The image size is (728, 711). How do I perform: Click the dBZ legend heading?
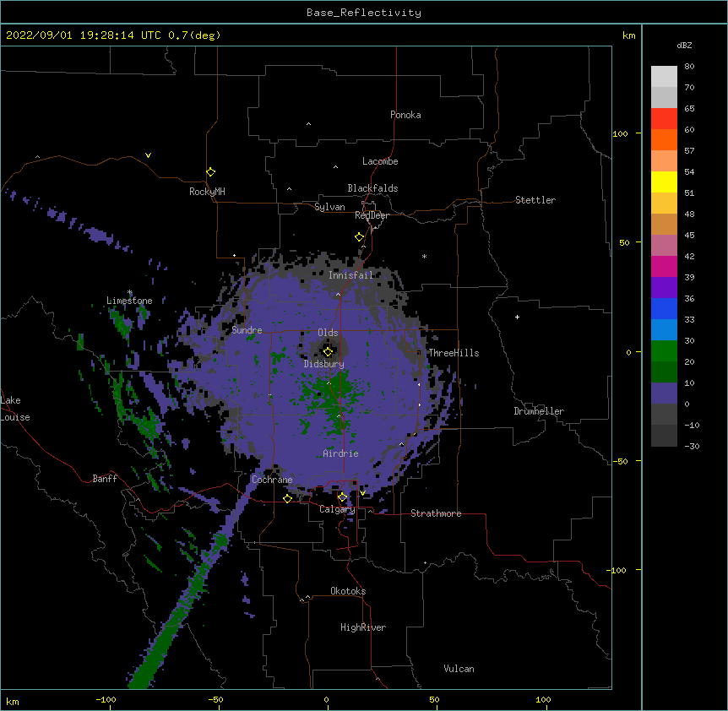coord(684,46)
